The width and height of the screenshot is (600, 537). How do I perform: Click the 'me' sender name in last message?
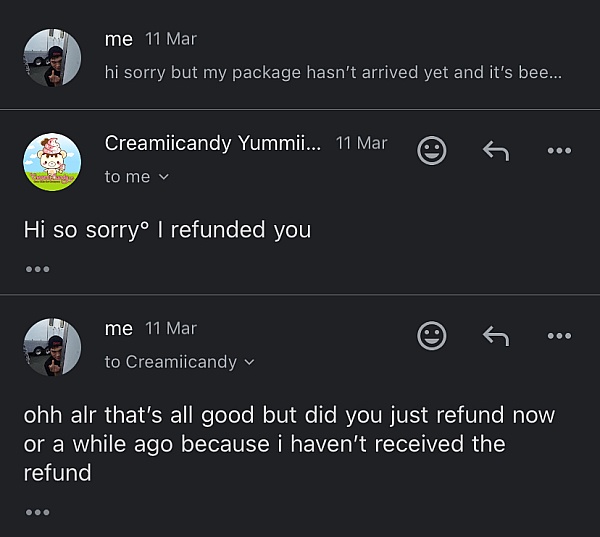(119, 328)
